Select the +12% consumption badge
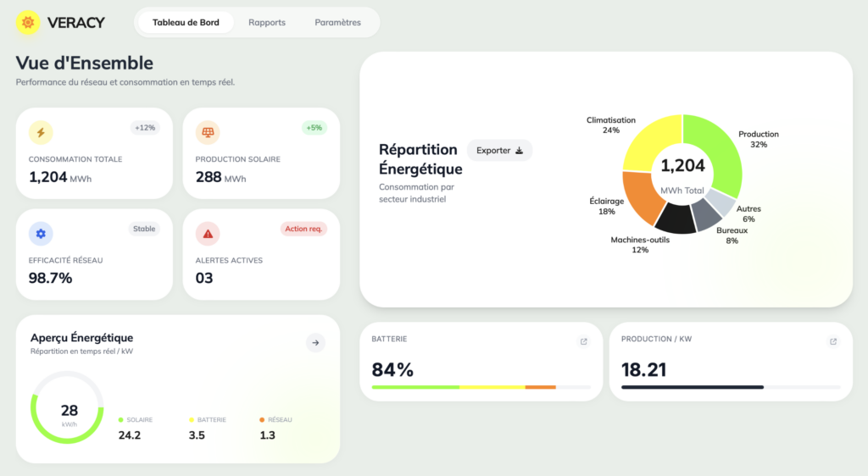Viewport: 868px width, 476px height. coord(145,128)
